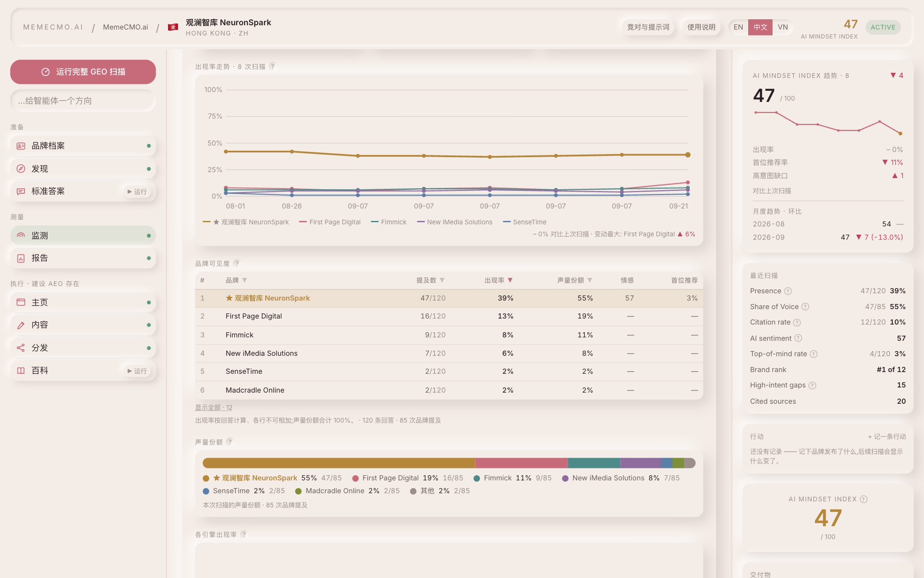The image size is (924, 578).
Task: Open 使用说明 instructions button
Action: [701, 27]
